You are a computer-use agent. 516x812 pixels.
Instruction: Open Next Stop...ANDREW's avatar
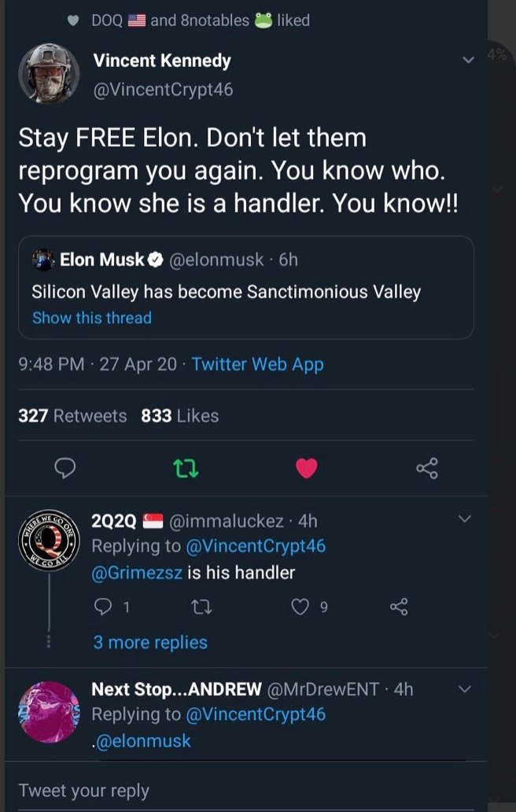(49, 712)
